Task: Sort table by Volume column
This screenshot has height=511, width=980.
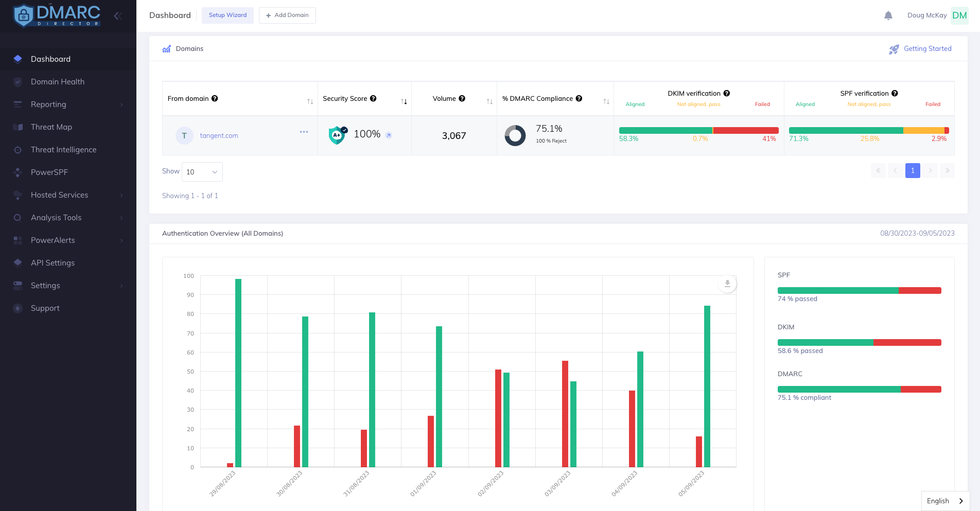Action: pyautogui.click(x=489, y=101)
